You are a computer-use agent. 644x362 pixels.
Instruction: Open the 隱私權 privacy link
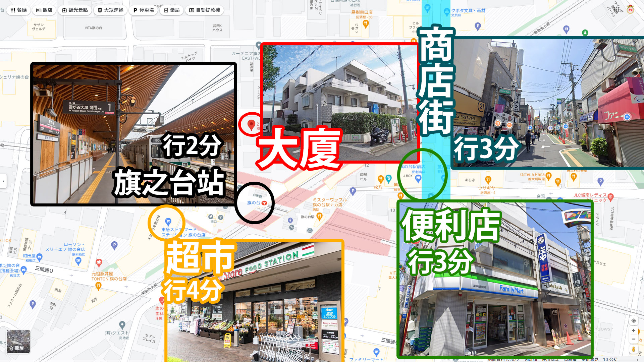click(570, 359)
